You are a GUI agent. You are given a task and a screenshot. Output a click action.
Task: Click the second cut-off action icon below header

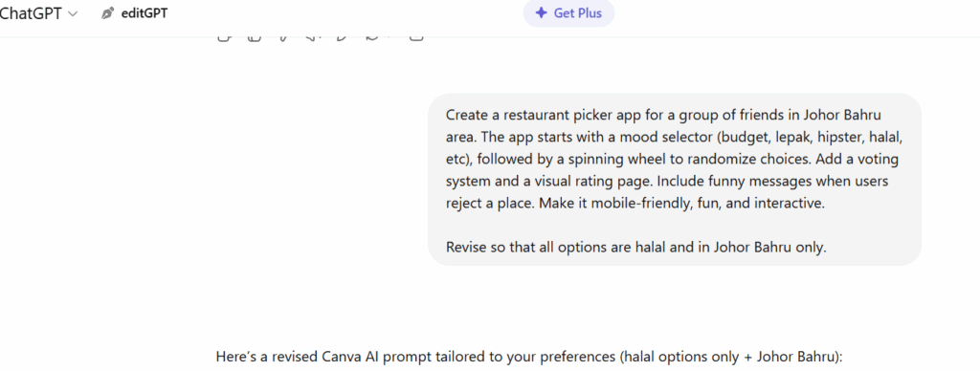click(x=255, y=38)
